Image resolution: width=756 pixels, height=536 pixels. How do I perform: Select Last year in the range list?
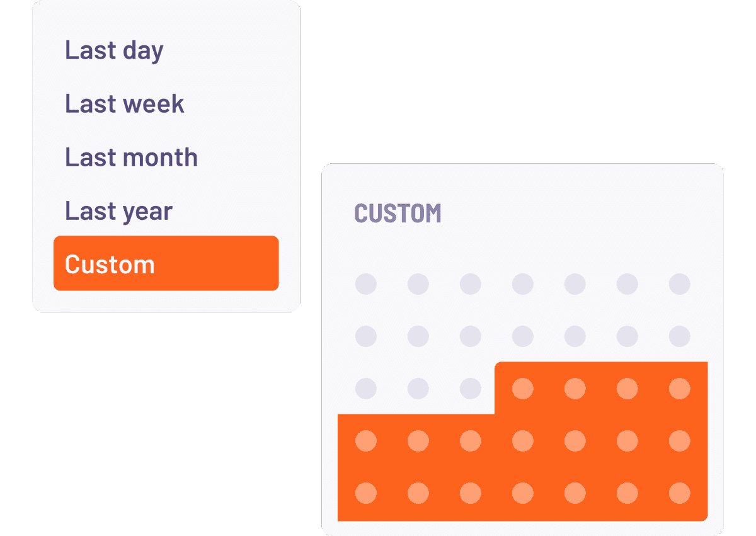pyautogui.click(x=118, y=211)
